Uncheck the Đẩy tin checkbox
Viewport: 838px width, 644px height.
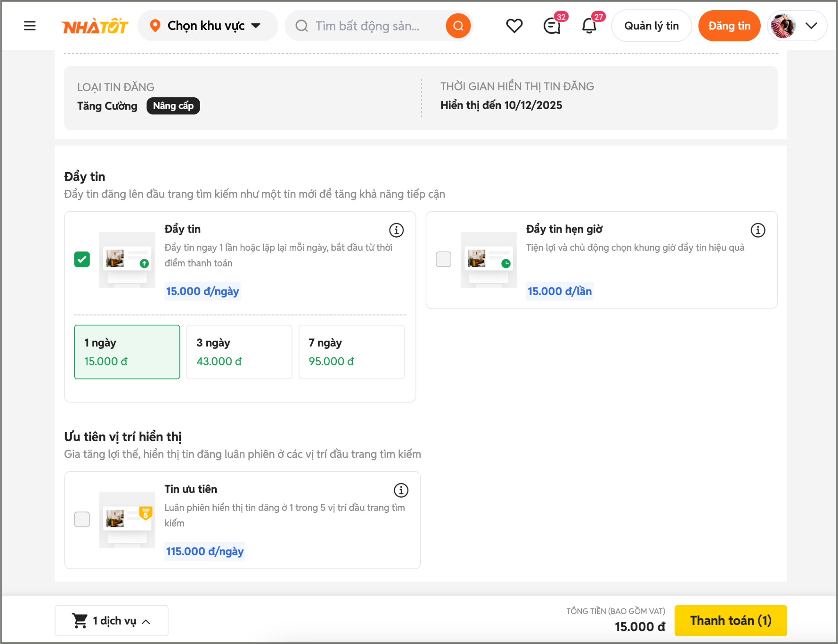pyautogui.click(x=82, y=259)
